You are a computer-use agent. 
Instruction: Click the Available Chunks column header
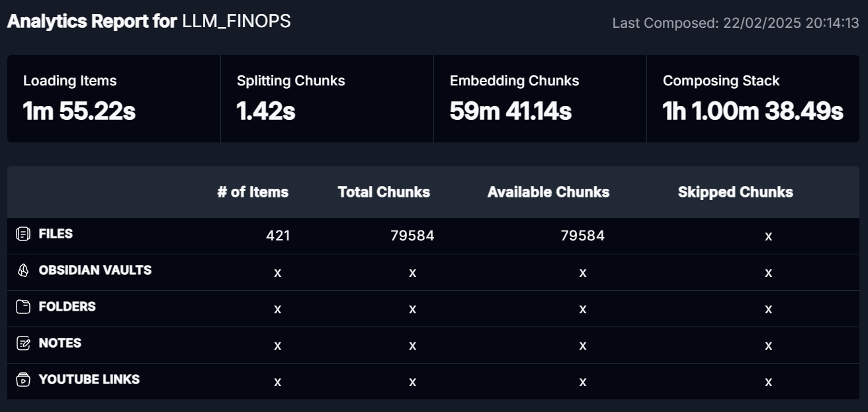548,192
